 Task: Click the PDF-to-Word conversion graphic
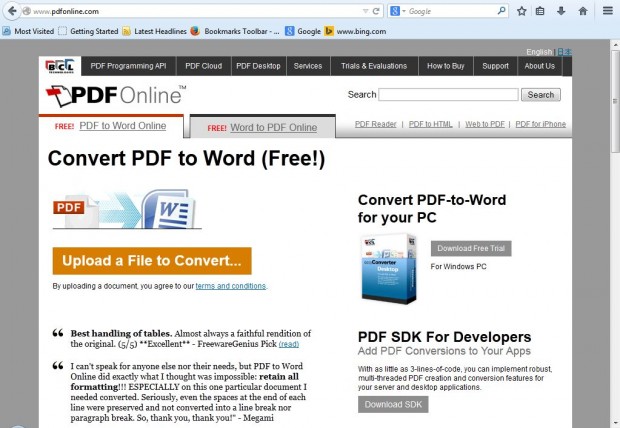pyautogui.click(x=127, y=209)
